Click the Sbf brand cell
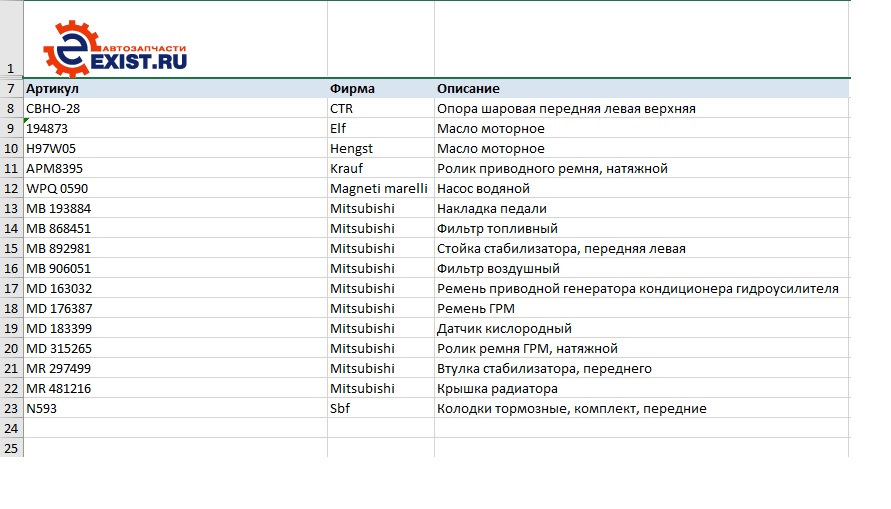Image resolution: width=891 pixels, height=509 pixels. click(x=381, y=408)
